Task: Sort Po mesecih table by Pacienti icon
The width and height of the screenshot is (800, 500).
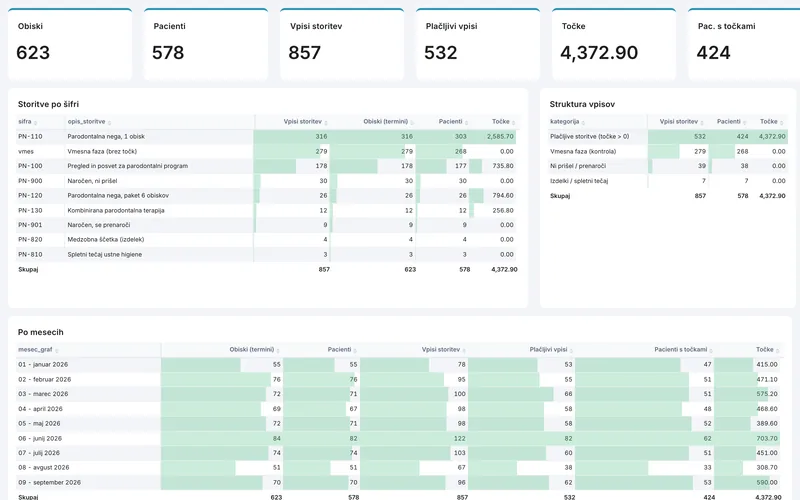Action: (355, 351)
